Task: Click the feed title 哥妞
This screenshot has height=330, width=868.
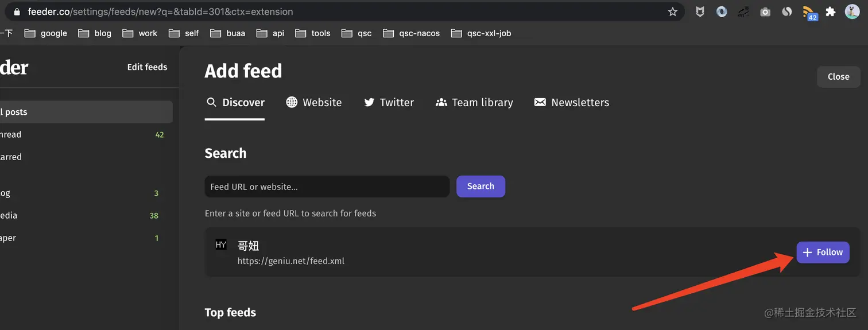Action: click(249, 246)
